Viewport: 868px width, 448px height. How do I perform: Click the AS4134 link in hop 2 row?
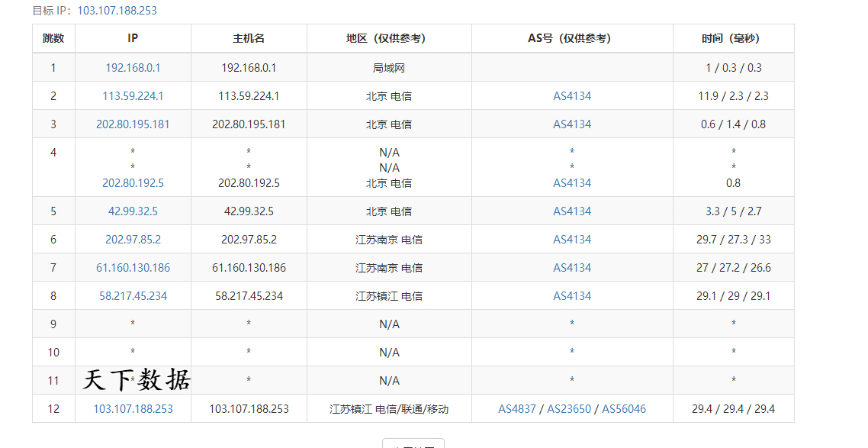point(572,96)
